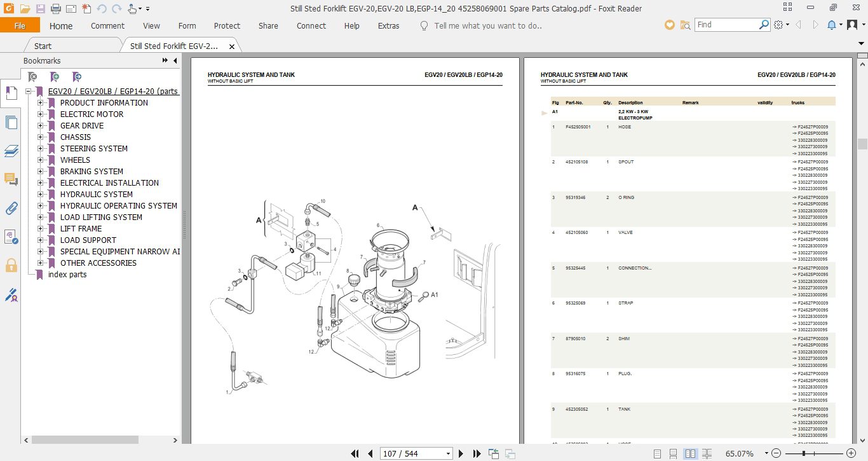Open the Extras ribbon tab
This screenshot has height=461, width=868.
click(x=389, y=26)
